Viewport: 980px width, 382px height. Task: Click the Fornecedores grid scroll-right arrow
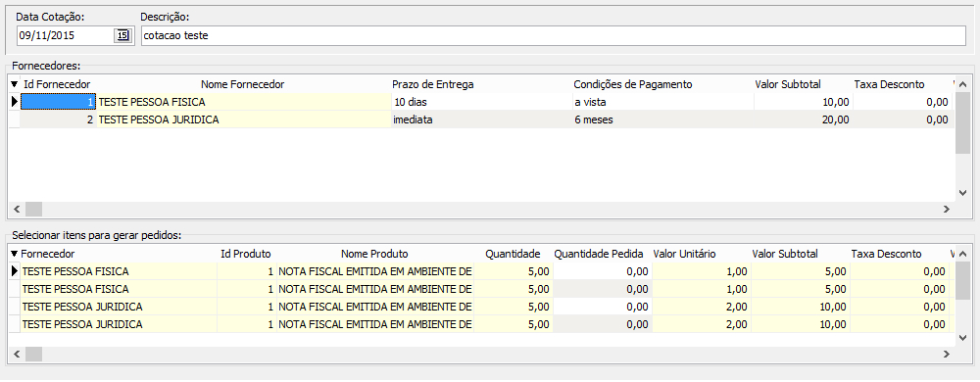(x=947, y=209)
